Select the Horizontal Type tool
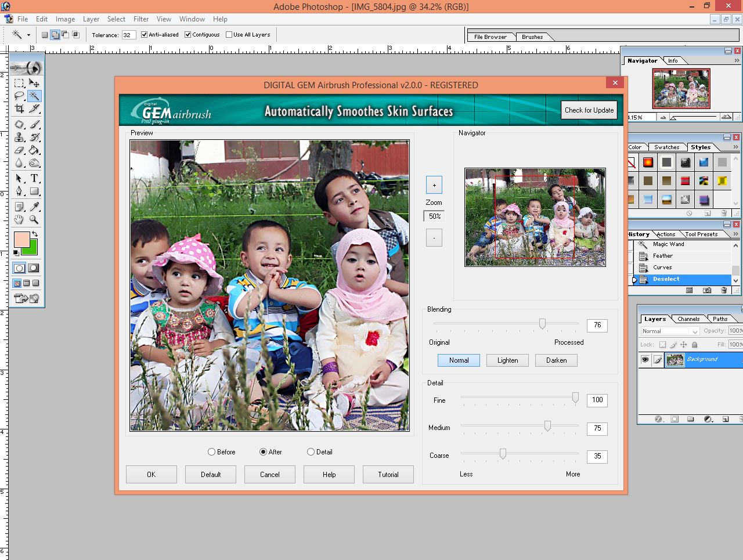Screen dimensions: 743x560 34,178
